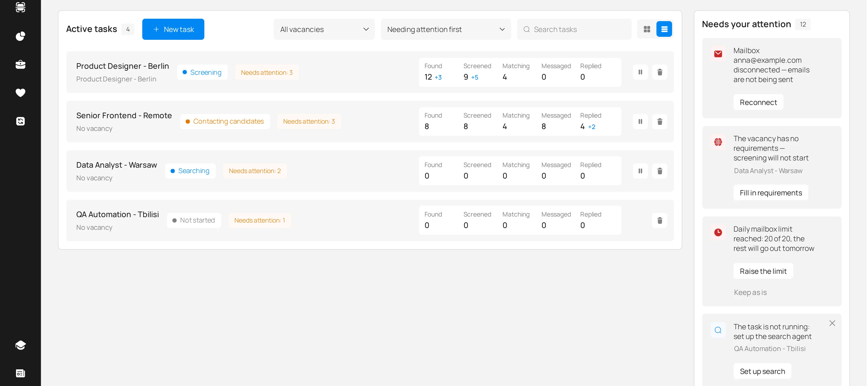Image resolution: width=868 pixels, height=386 pixels.
Task: Open the pie chart analytics sidebar icon
Action: pyautogui.click(x=20, y=36)
